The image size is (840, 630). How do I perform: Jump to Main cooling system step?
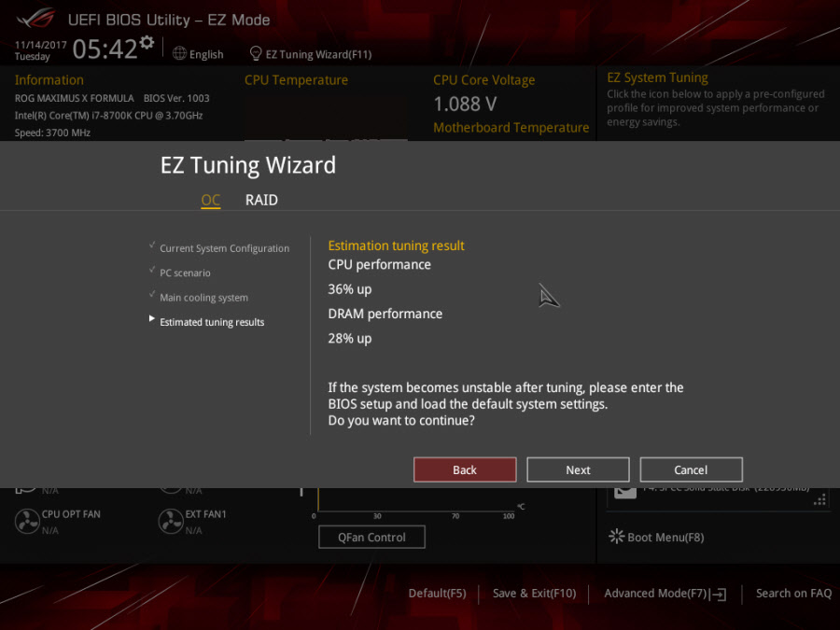tap(203, 298)
